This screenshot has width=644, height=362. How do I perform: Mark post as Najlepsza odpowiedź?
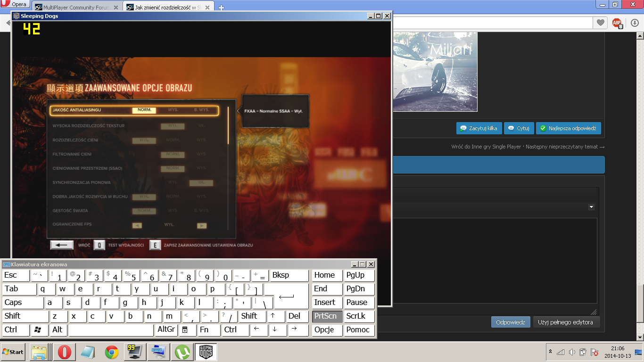pos(568,128)
